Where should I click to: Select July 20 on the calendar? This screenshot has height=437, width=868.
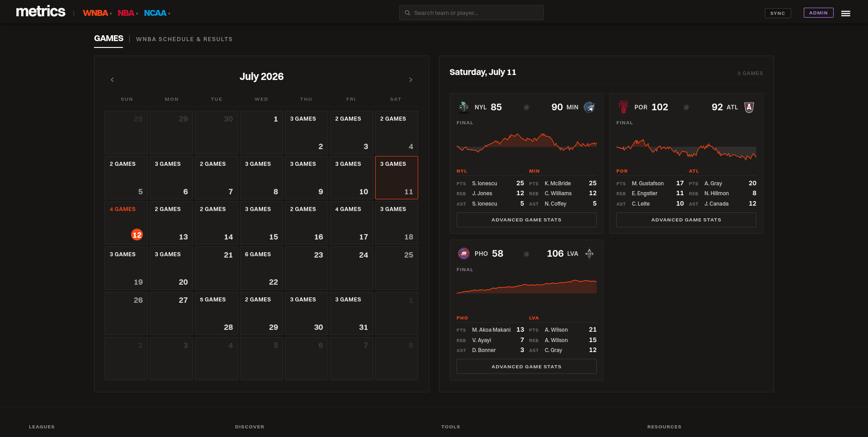(x=171, y=268)
